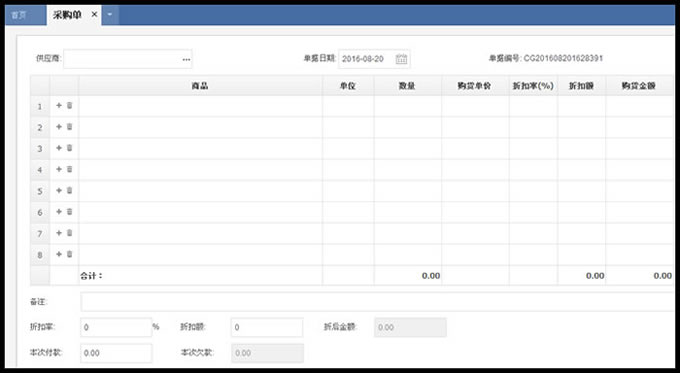Click the 商品 column header
Viewport: 680px width, 373px height.
[x=200, y=86]
